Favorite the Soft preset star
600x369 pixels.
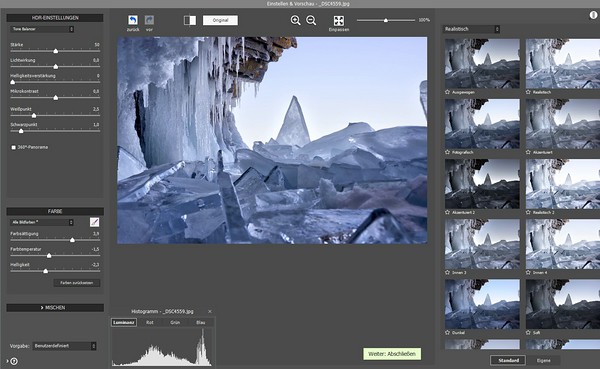click(x=528, y=333)
